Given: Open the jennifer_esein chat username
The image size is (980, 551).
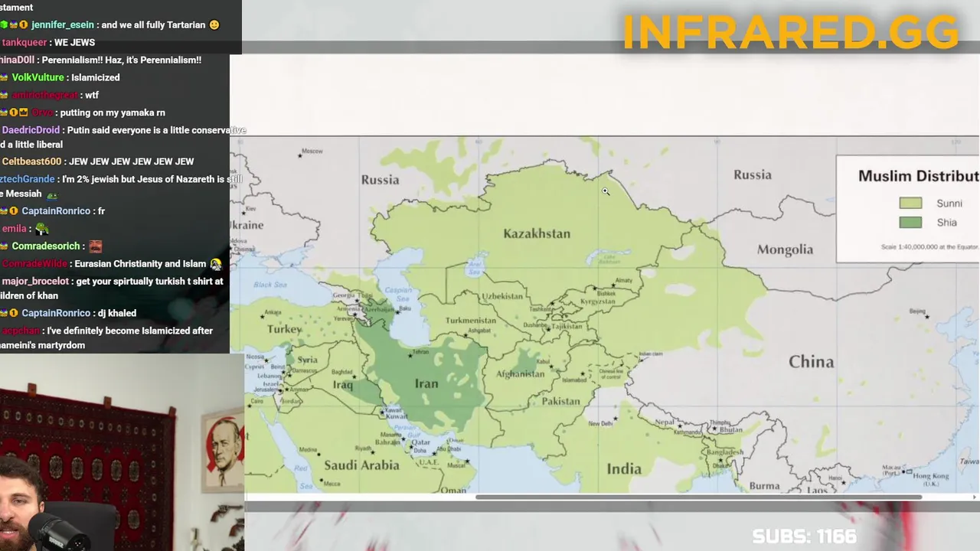Looking at the screenshot, I should click(62, 25).
